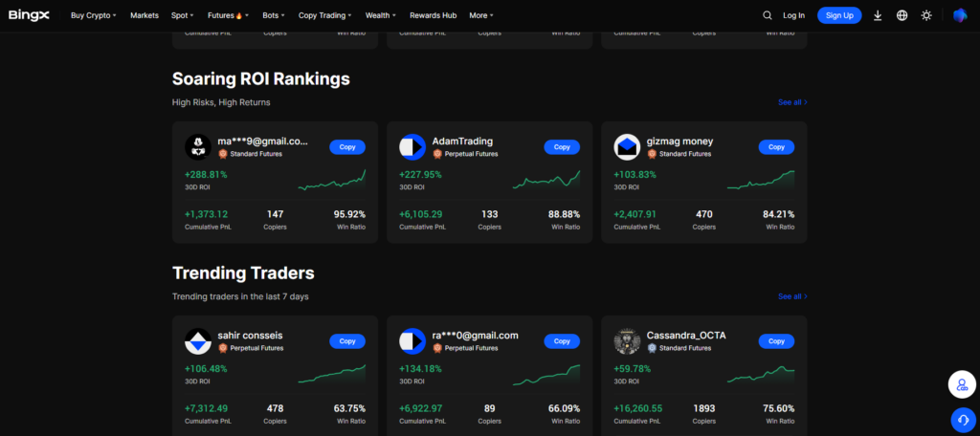This screenshot has width=980, height=436.
Task: Open sahir consseis ROI chart
Action: click(331, 372)
